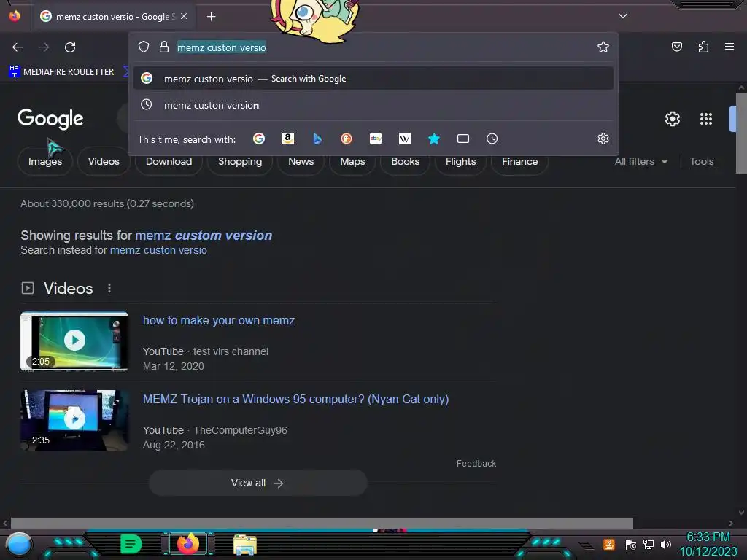Play the 2:05 video thumbnail
Viewport: 747px width, 560px height.
click(x=74, y=341)
